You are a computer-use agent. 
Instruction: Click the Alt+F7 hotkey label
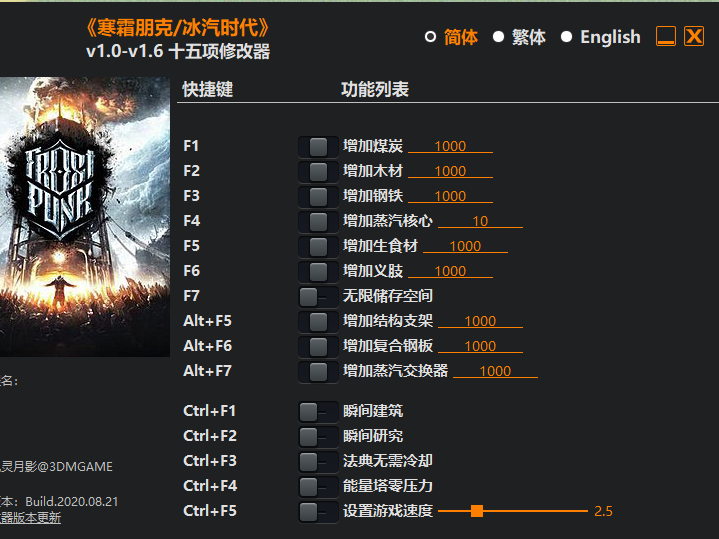[207, 371]
